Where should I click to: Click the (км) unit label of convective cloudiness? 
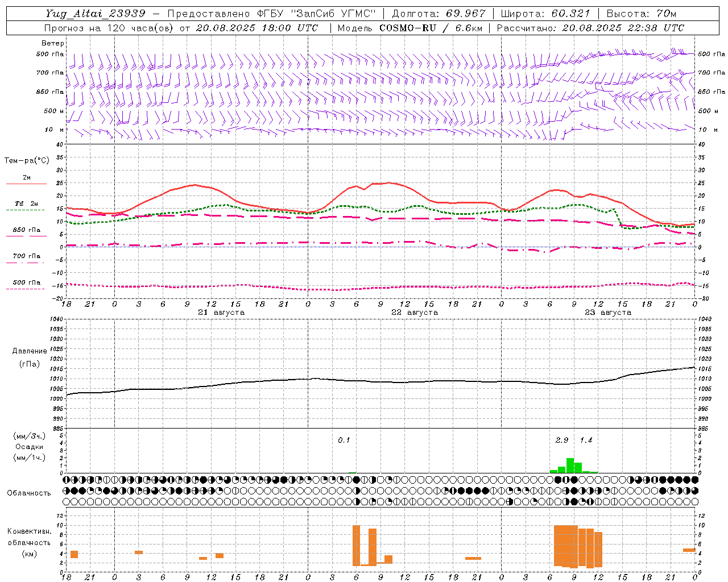point(29,553)
